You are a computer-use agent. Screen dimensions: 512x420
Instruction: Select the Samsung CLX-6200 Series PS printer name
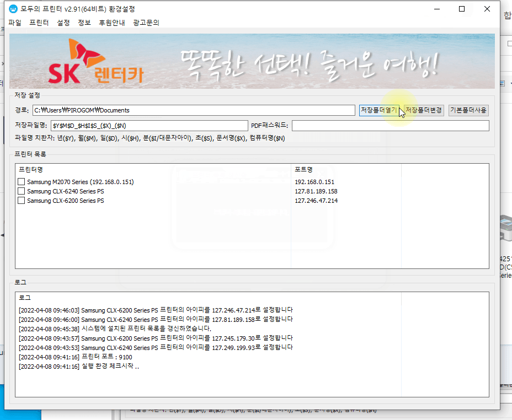click(65, 201)
